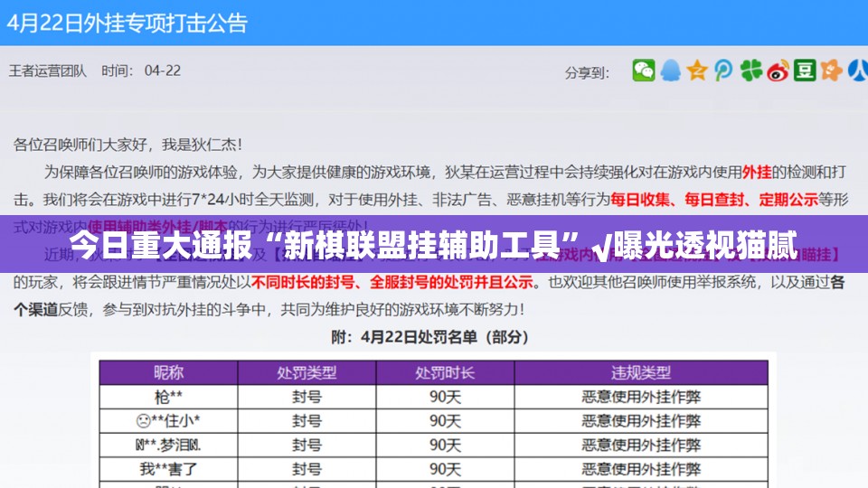Viewport: 868px width, 488px height.
Task: Share to Qzone with yellow star icon
Action: pyautogui.click(x=696, y=70)
